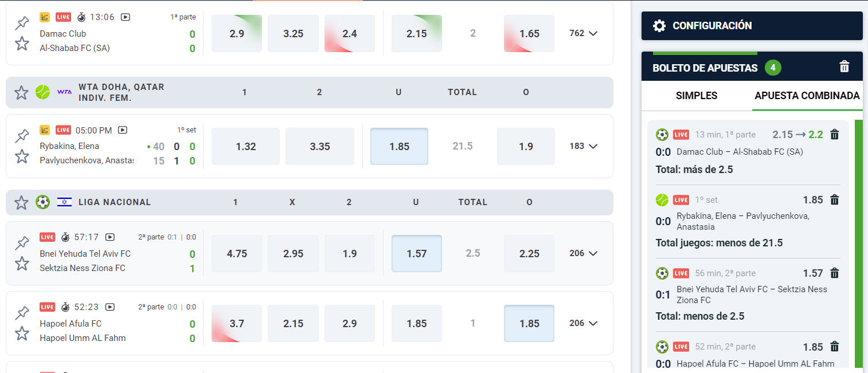Remove the Damac Club bet from the slip
Viewport: 868px width, 373px height.
tap(835, 134)
